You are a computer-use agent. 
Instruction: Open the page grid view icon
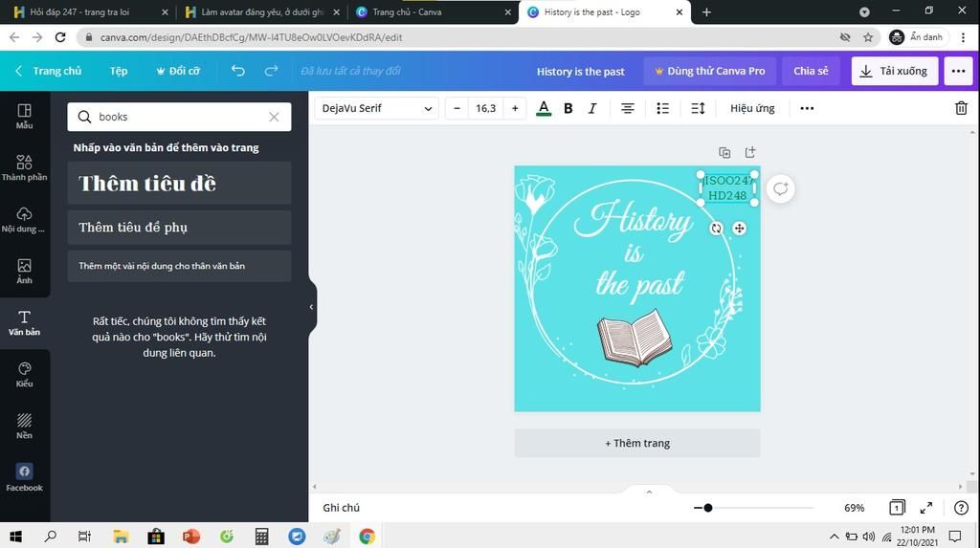[897, 508]
